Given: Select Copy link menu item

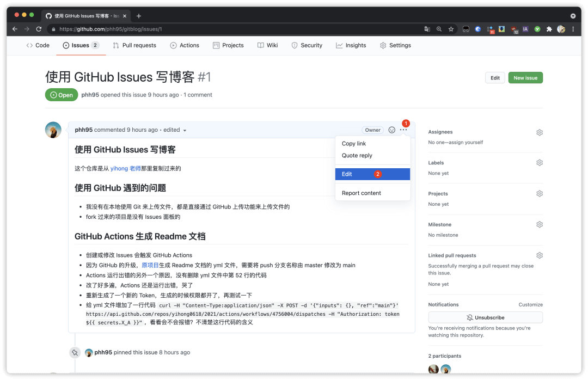Looking at the screenshot, I should pos(373,143).
